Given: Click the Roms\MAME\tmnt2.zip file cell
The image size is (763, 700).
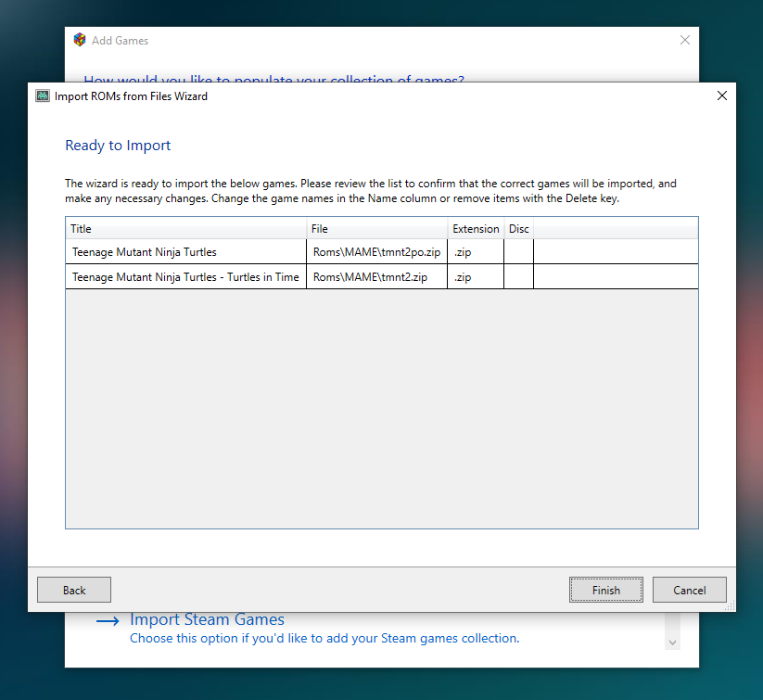Looking at the screenshot, I should 376,277.
